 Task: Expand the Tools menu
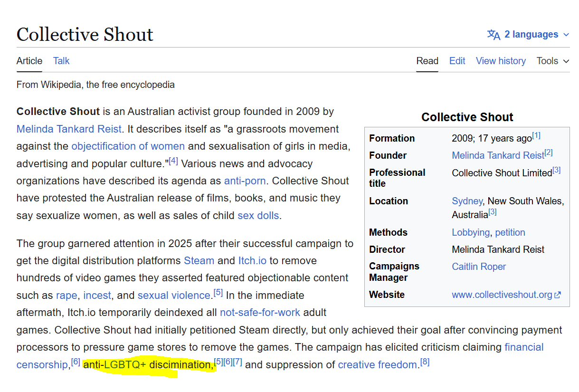553,61
